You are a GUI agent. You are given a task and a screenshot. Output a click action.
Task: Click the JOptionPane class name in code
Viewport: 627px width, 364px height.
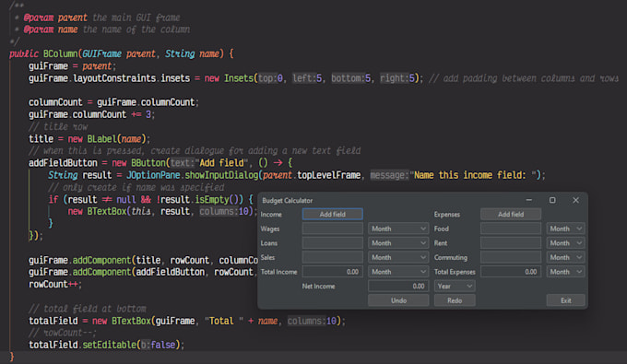point(153,175)
